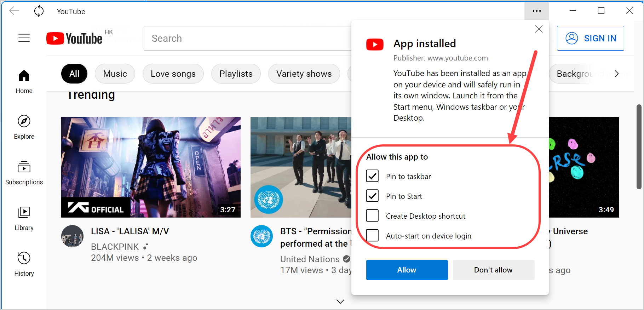
Task: Play the LISA LALISA video thumbnail
Action: [151, 167]
